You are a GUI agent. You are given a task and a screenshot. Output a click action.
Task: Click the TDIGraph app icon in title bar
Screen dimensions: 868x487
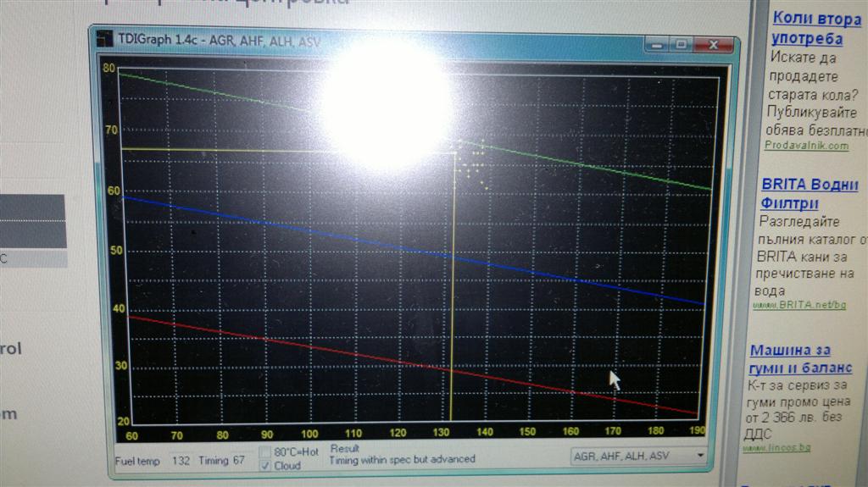pyautogui.click(x=104, y=40)
